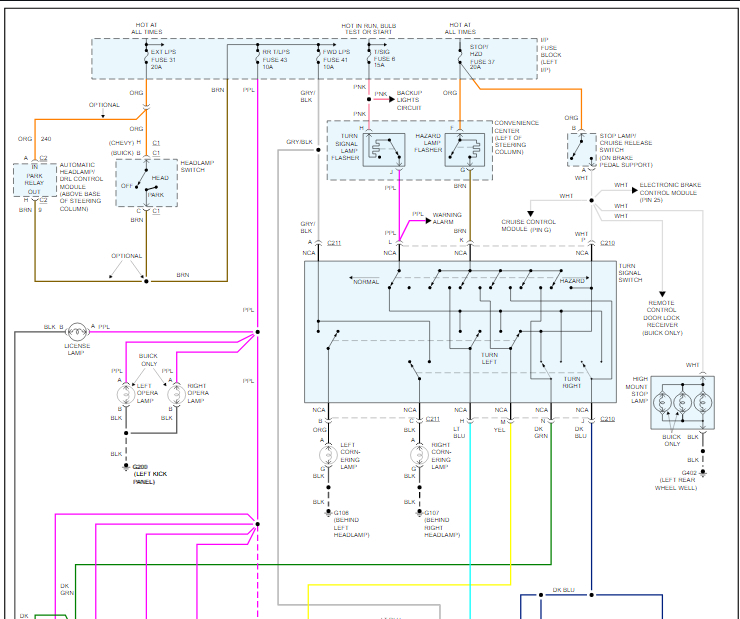The image size is (740, 619).
Task: Select the left opera lamp symbol
Action: [x=127, y=394]
